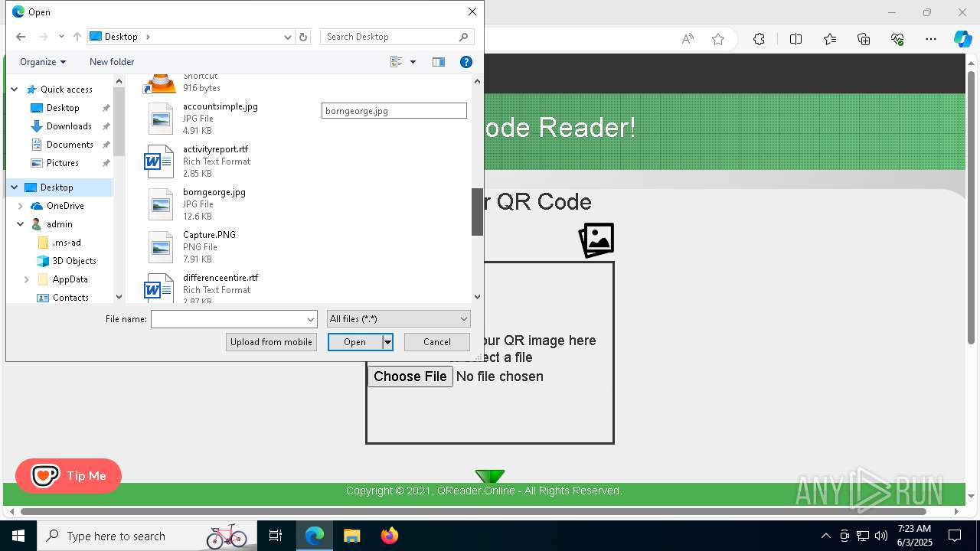The width and height of the screenshot is (980, 551).
Task: Click the Choose File button on page
Action: (410, 377)
